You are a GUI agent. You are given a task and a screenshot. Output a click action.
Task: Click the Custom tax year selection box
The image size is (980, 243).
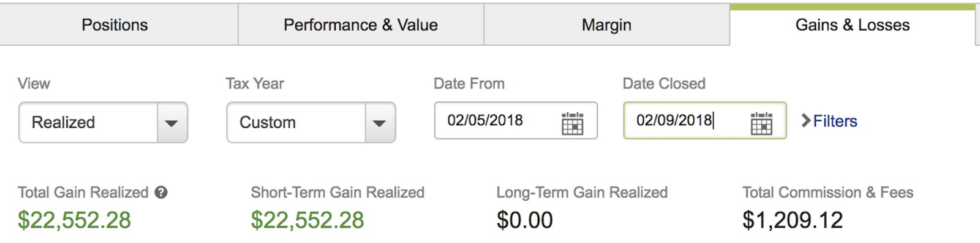click(x=311, y=123)
